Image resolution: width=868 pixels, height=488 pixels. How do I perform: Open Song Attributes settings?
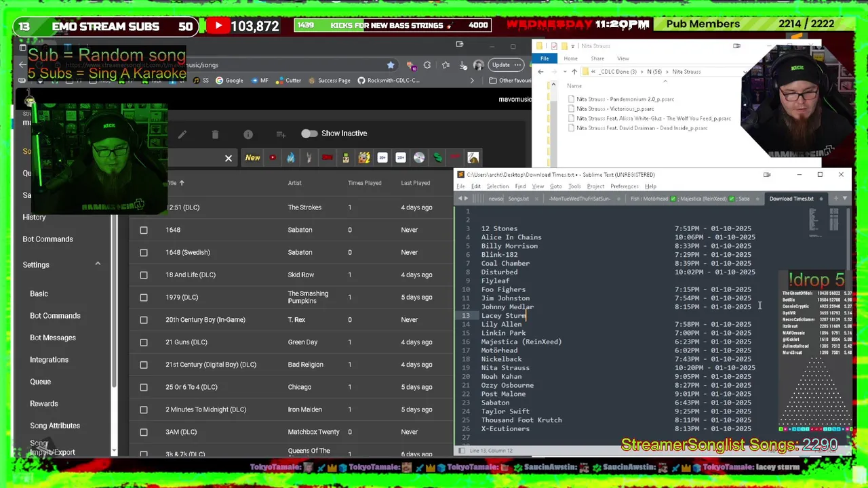pos(55,426)
